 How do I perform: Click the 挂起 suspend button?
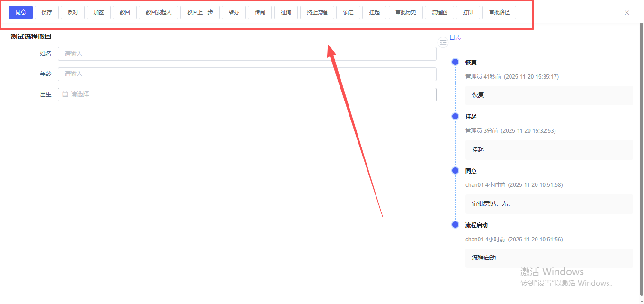pos(374,12)
